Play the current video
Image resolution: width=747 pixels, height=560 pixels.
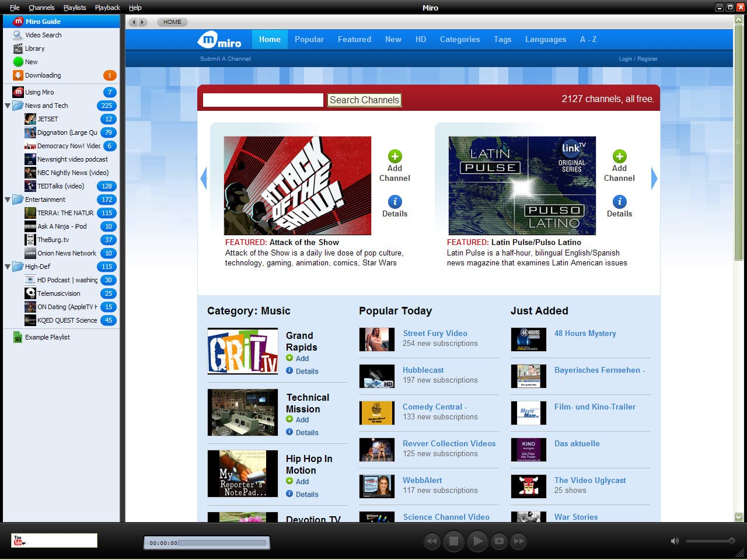(476, 541)
